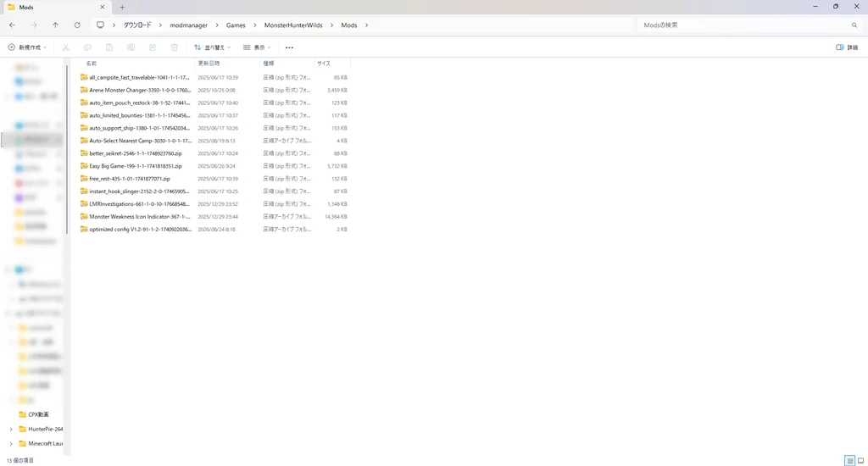
Task: Click the Copy icon in toolbar
Action: coord(87,47)
